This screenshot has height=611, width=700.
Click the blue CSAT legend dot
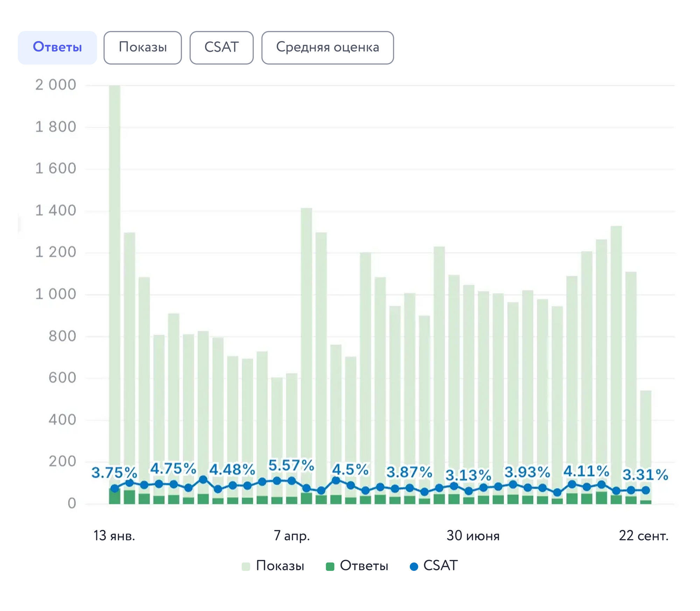click(x=414, y=566)
